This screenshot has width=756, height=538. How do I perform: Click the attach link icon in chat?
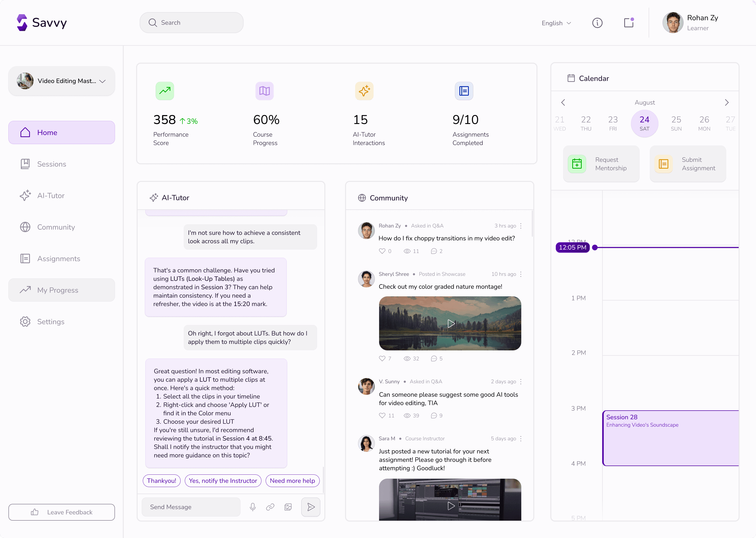(x=270, y=507)
